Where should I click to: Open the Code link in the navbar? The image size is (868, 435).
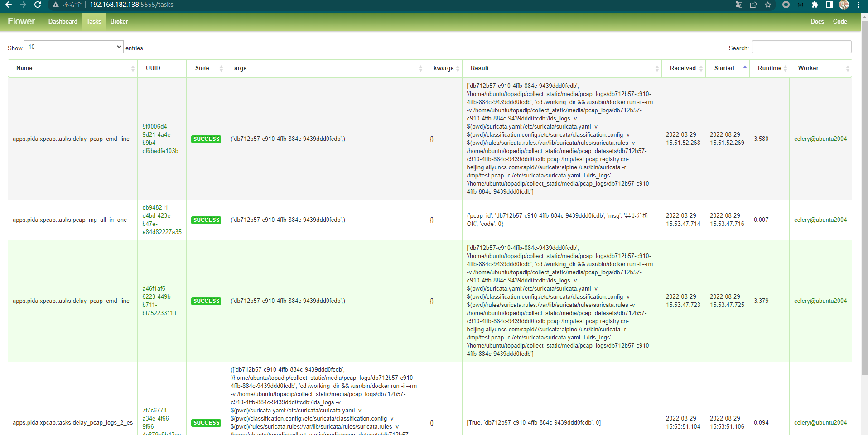coord(839,21)
